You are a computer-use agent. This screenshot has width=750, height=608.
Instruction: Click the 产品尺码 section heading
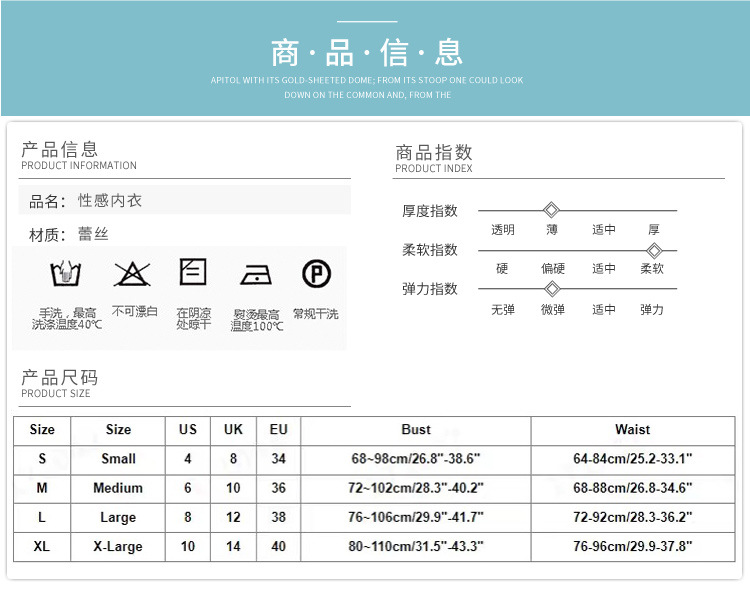[60, 377]
